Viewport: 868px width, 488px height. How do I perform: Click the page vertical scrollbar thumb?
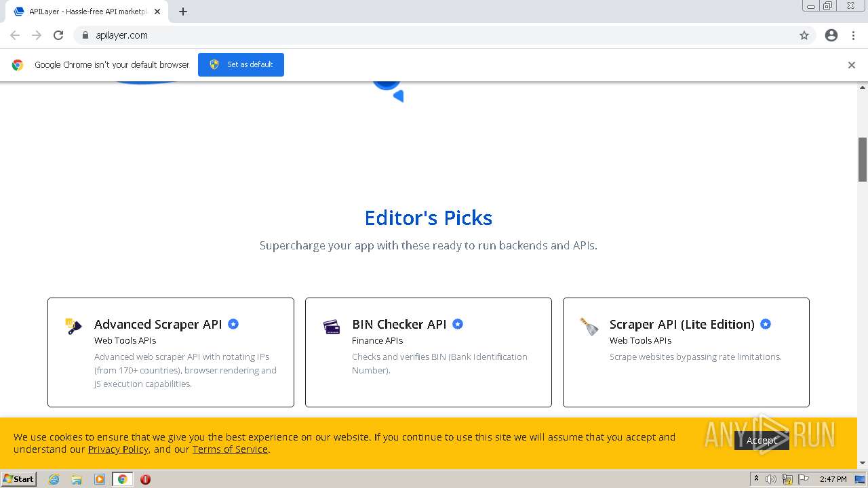[863, 159]
